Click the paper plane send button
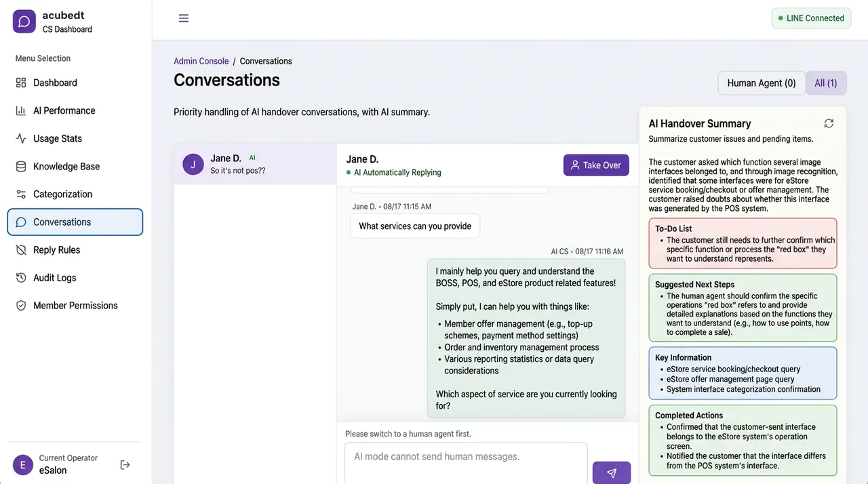The image size is (868, 484). [x=612, y=473]
